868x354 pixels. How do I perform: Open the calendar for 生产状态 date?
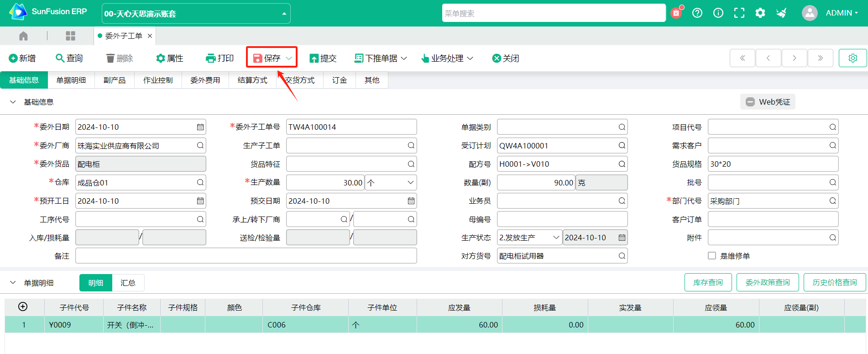coord(622,238)
